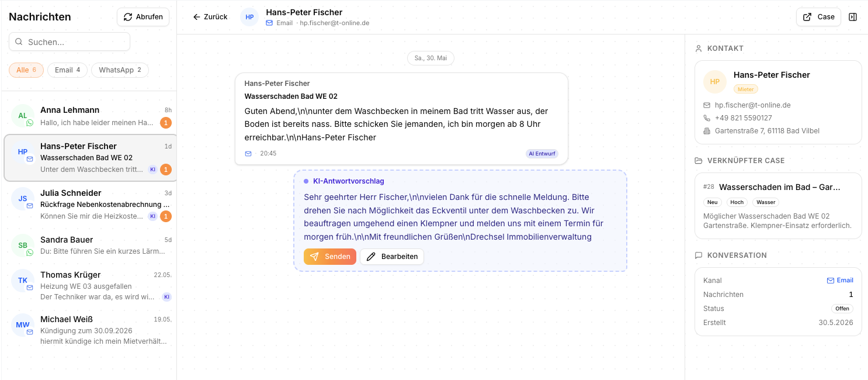Click unread badge on Julia Schneider row
The height and width of the screenshot is (380, 868).
point(166,216)
